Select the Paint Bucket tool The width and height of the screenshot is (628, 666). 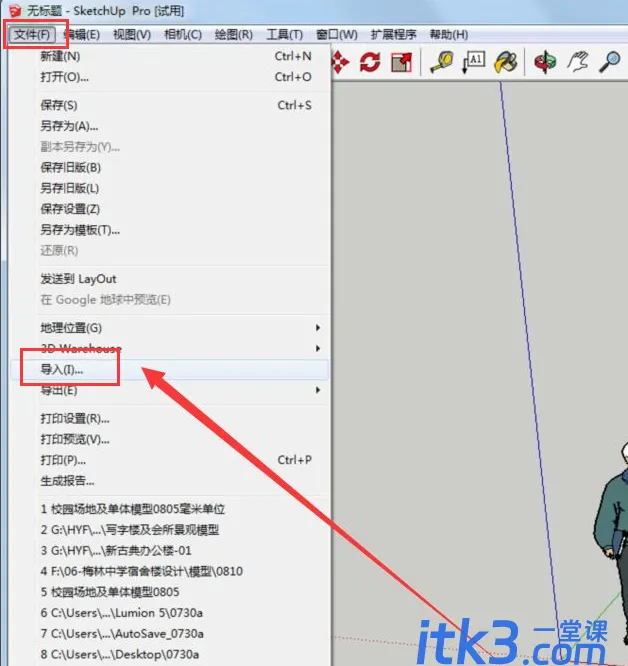point(506,63)
